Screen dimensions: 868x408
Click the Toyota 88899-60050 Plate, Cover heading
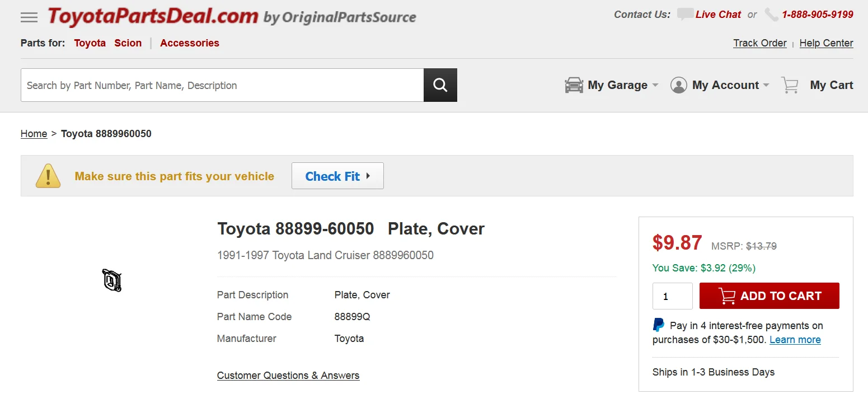pos(351,229)
